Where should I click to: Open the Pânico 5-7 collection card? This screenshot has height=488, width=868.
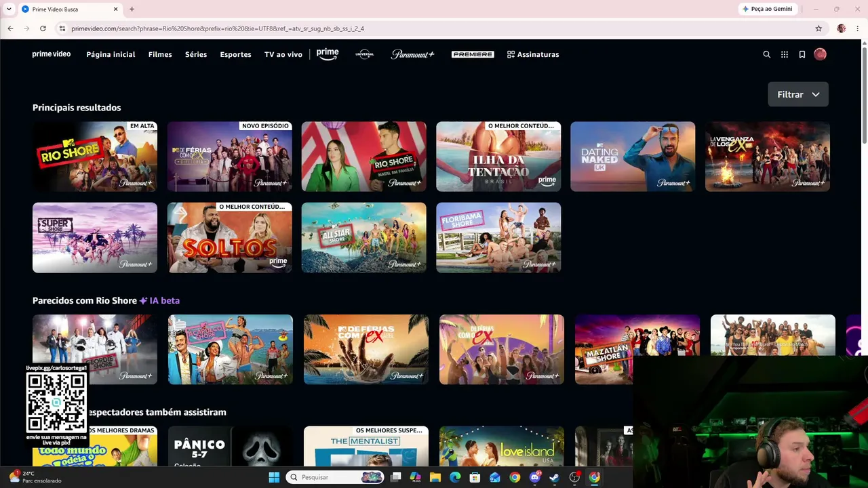(x=231, y=446)
